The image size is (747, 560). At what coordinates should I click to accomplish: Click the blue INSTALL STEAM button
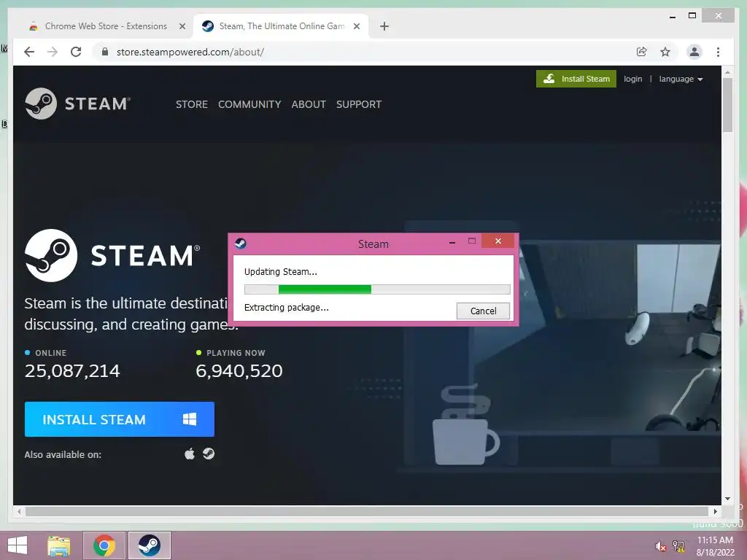coord(120,419)
